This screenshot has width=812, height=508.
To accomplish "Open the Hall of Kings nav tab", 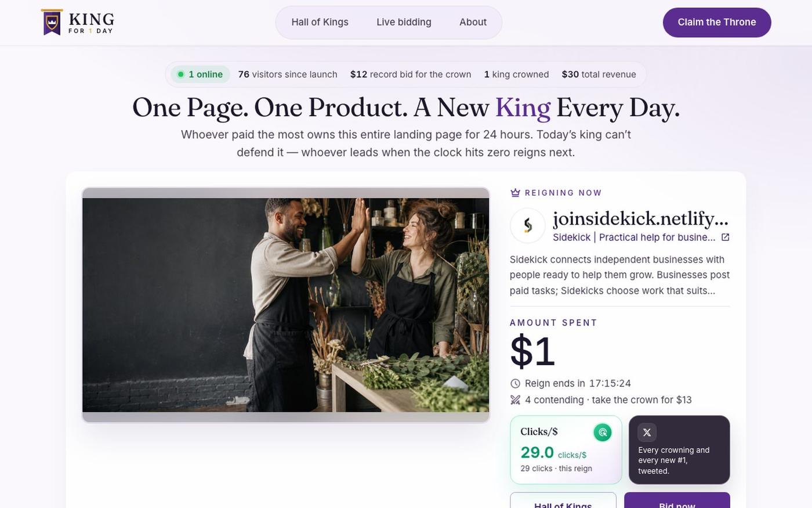I will point(320,22).
